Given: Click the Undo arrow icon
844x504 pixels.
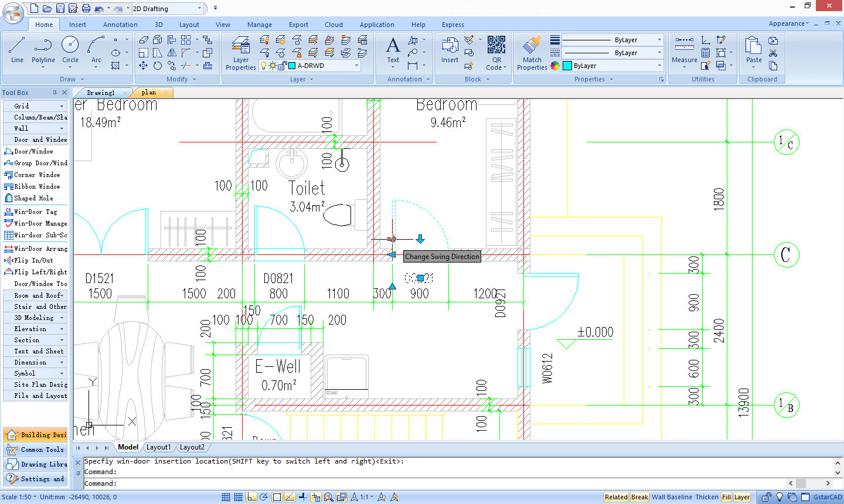Looking at the screenshot, I should tap(99, 9).
